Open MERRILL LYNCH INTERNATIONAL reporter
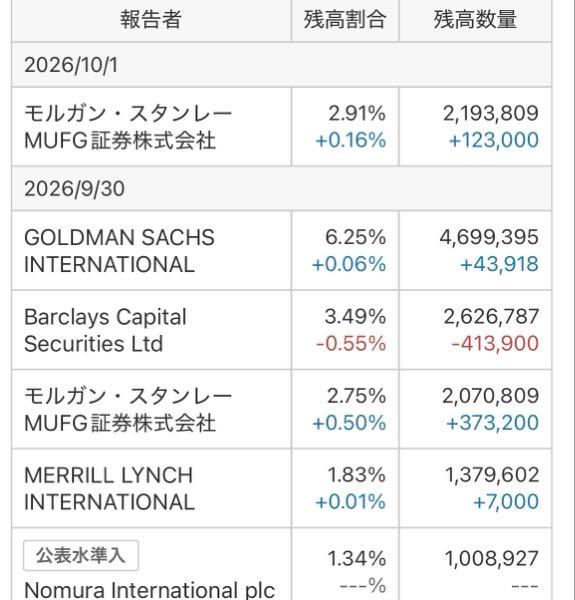The image size is (575, 600). click(109, 489)
